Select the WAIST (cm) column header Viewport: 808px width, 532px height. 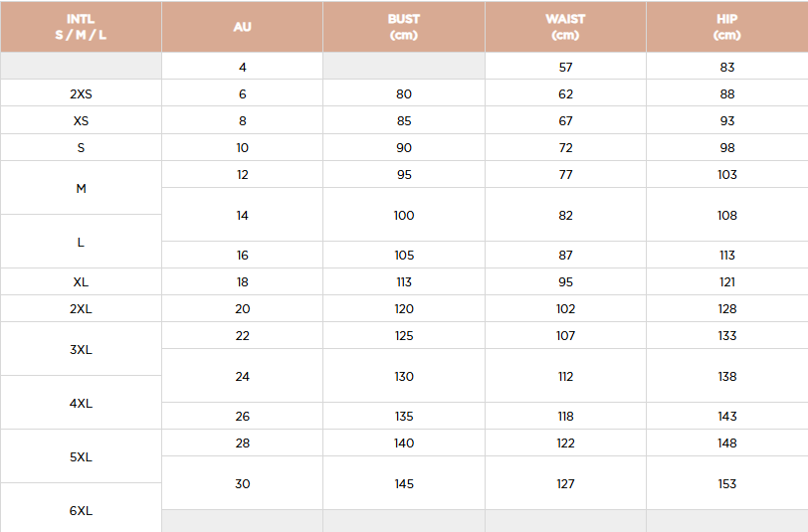[x=565, y=27]
